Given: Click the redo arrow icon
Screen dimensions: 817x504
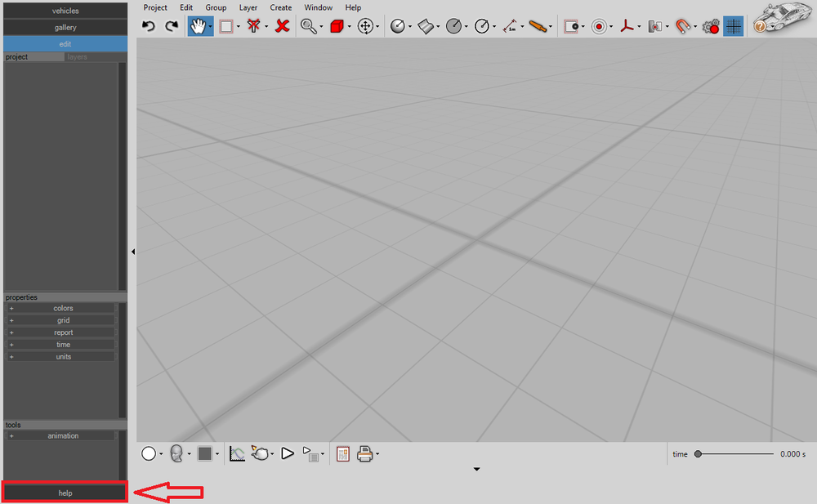Looking at the screenshot, I should pos(172,26).
